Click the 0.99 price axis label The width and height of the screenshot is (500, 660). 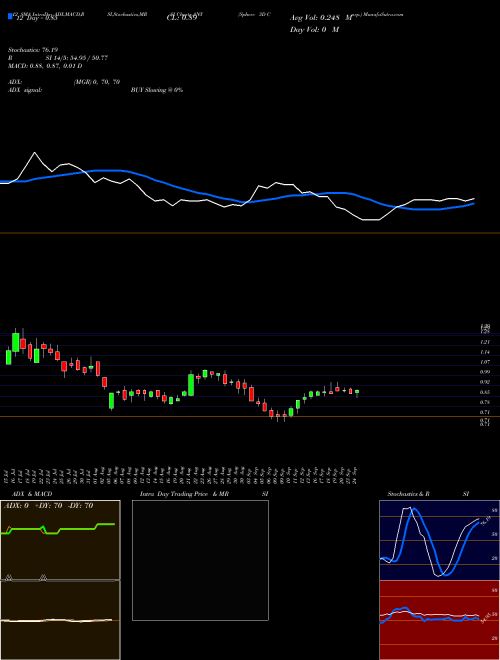(x=485, y=372)
